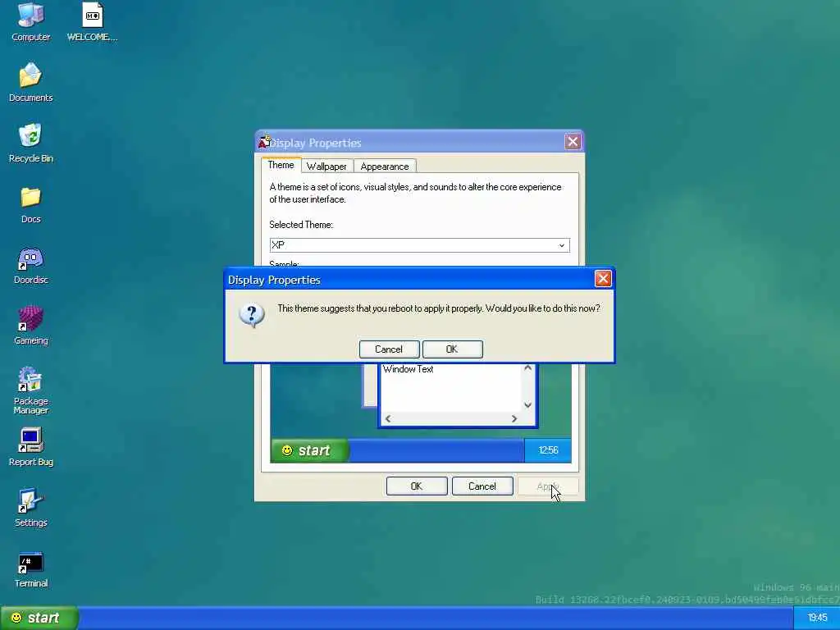Click the 'Selected Theme:' label
The image size is (840, 630).
(301, 225)
